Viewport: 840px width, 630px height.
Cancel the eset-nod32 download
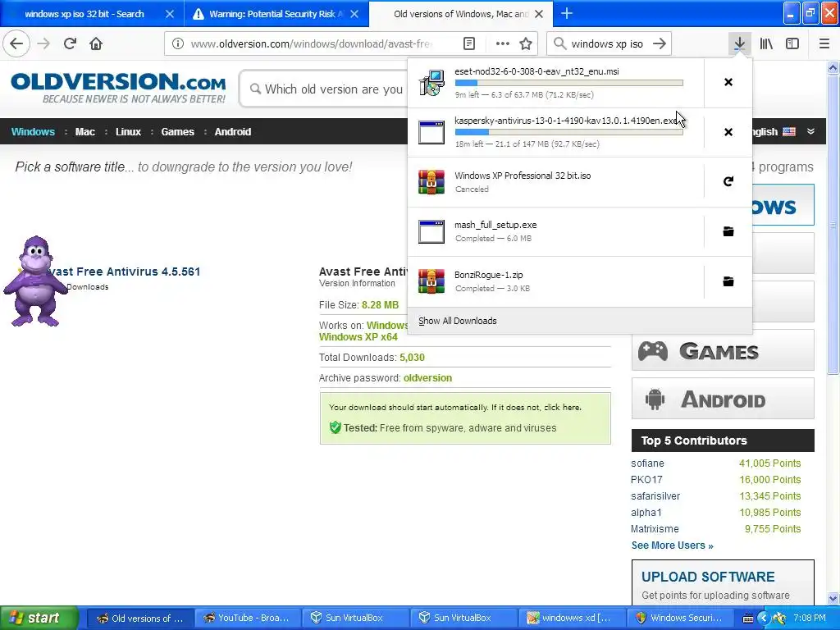coord(728,82)
